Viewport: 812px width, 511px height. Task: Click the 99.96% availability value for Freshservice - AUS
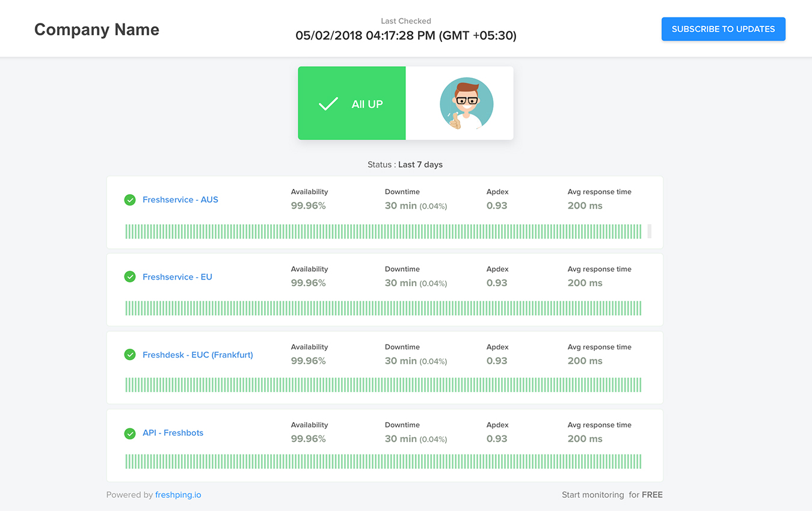tap(309, 206)
